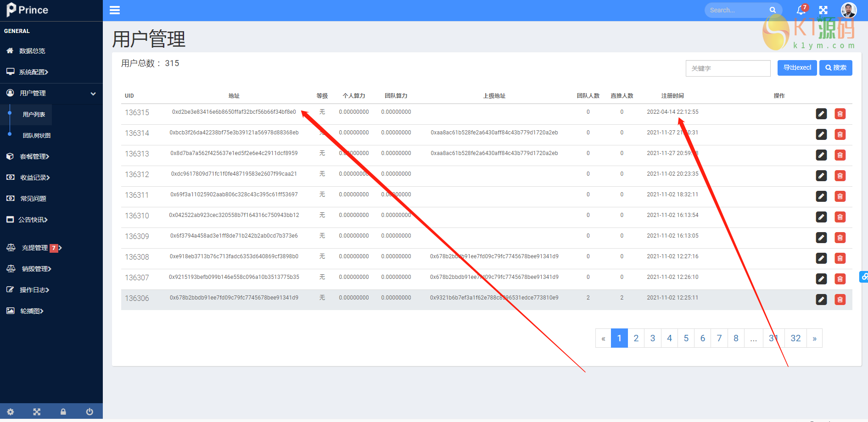Screen dimensions: 868x422
Task: Click the Prince logo
Action: tap(28, 10)
